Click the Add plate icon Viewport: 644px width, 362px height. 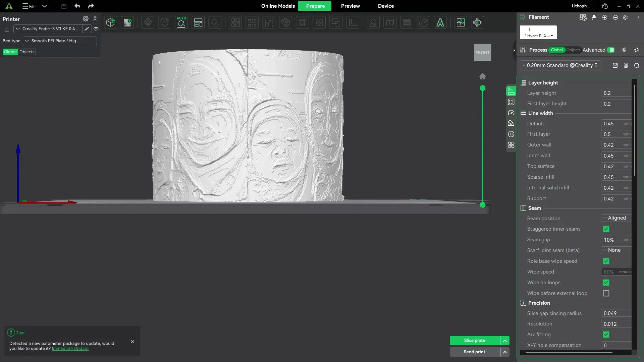point(127,22)
